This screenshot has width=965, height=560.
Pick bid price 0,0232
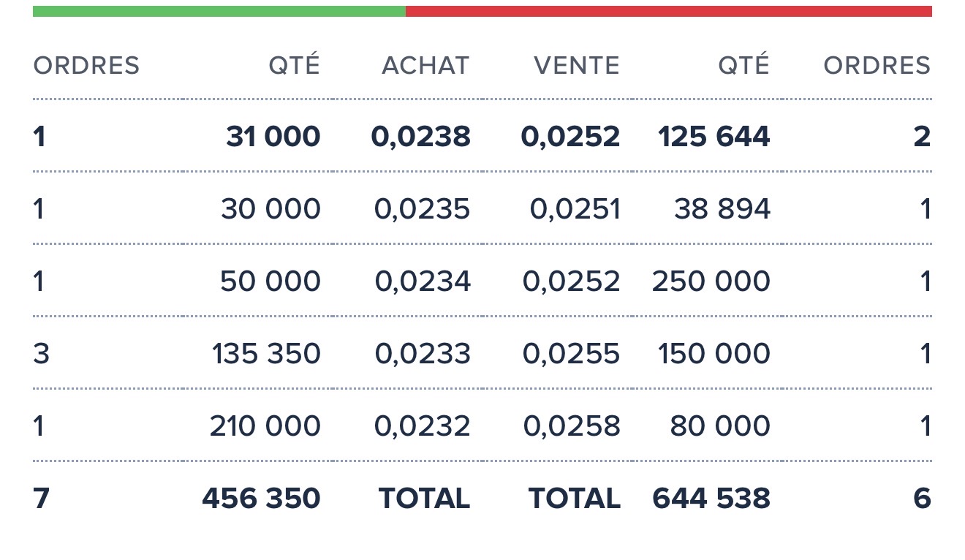[x=423, y=426]
